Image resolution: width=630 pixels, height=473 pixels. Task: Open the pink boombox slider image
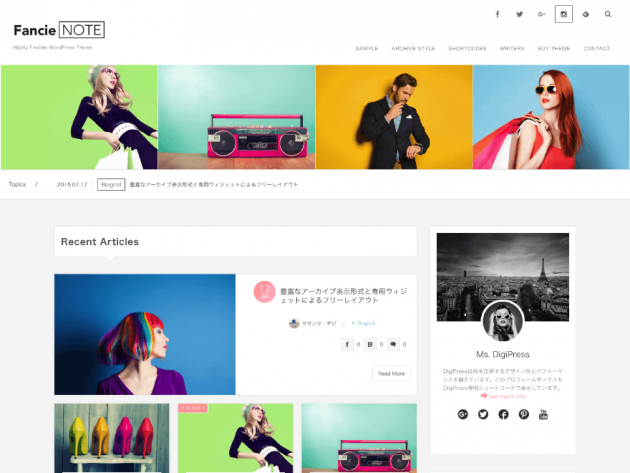point(237,117)
